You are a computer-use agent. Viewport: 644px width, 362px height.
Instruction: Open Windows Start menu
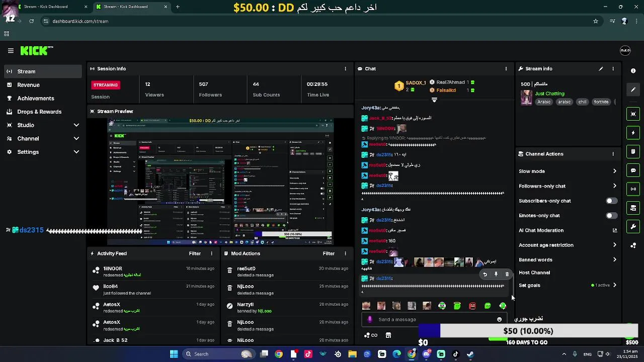pos(174,354)
